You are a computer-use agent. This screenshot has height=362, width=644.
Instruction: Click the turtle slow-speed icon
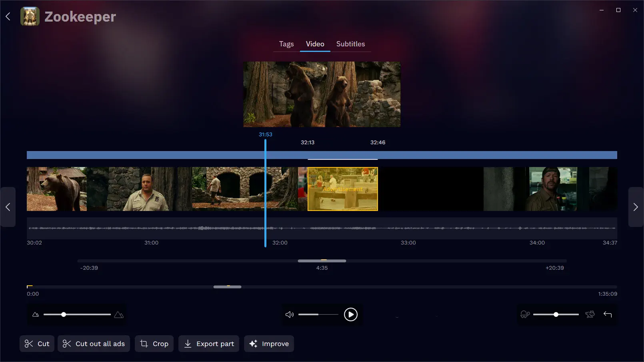point(525,314)
